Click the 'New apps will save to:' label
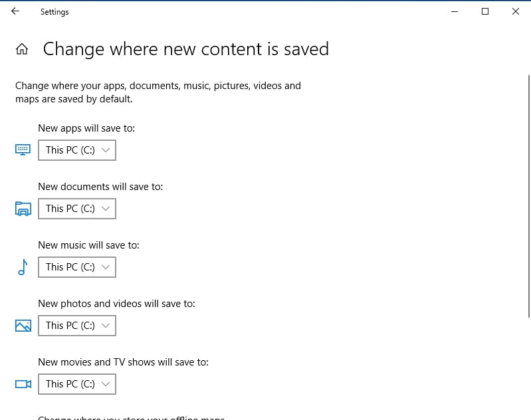Image resolution: width=531 pixels, height=420 pixels. (x=86, y=128)
